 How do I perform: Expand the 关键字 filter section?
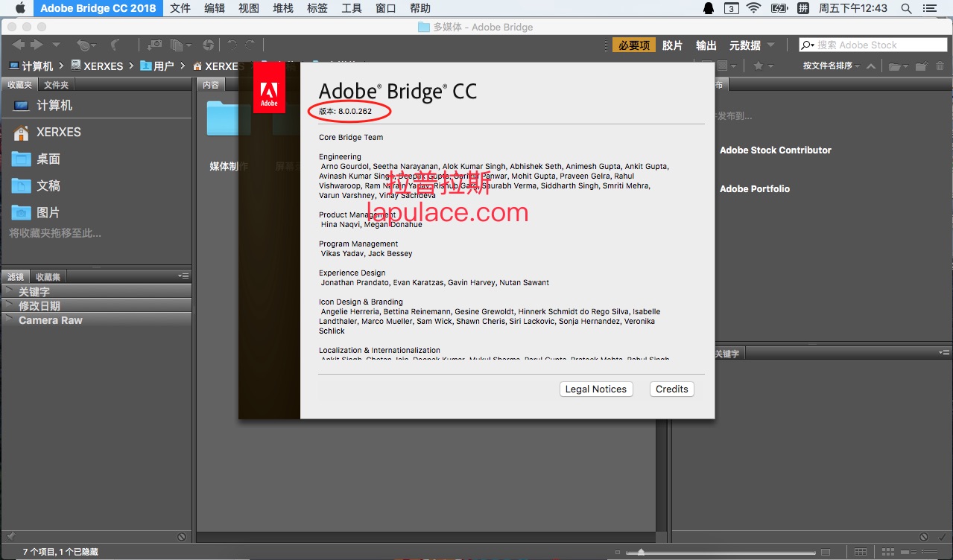pyautogui.click(x=96, y=291)
